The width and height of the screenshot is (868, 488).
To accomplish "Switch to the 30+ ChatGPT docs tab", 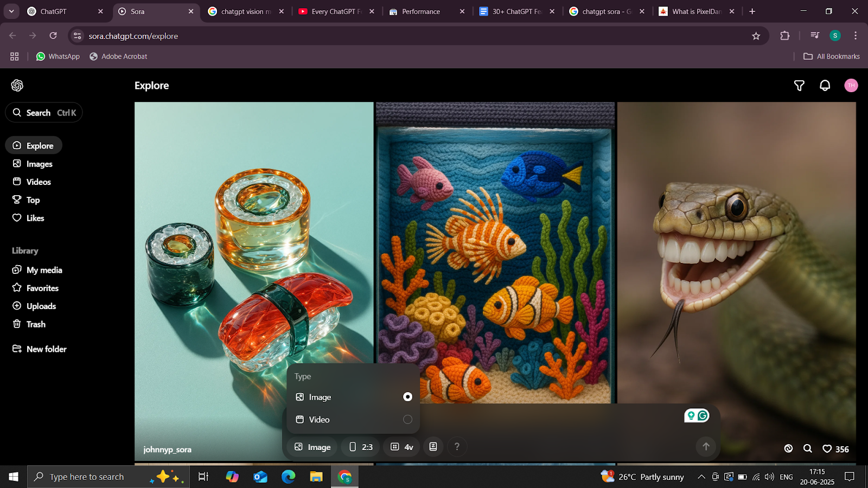I will [x=517, y=11].
